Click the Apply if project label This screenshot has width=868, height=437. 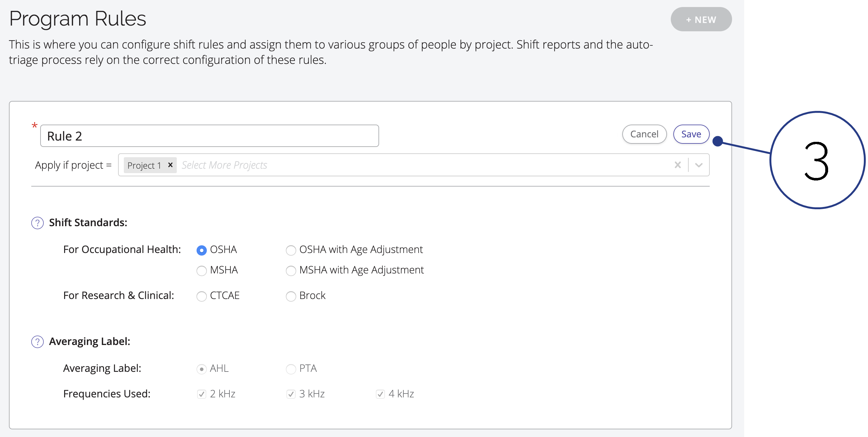pos(73,165)
